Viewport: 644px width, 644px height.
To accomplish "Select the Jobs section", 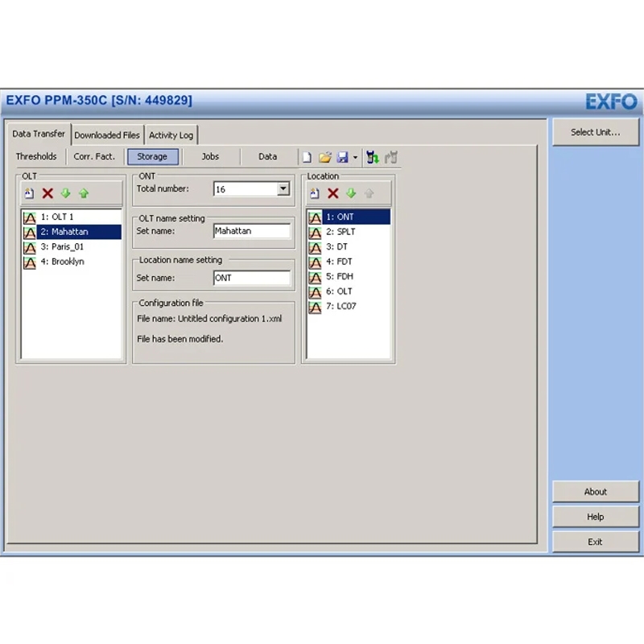I will 210,156.
